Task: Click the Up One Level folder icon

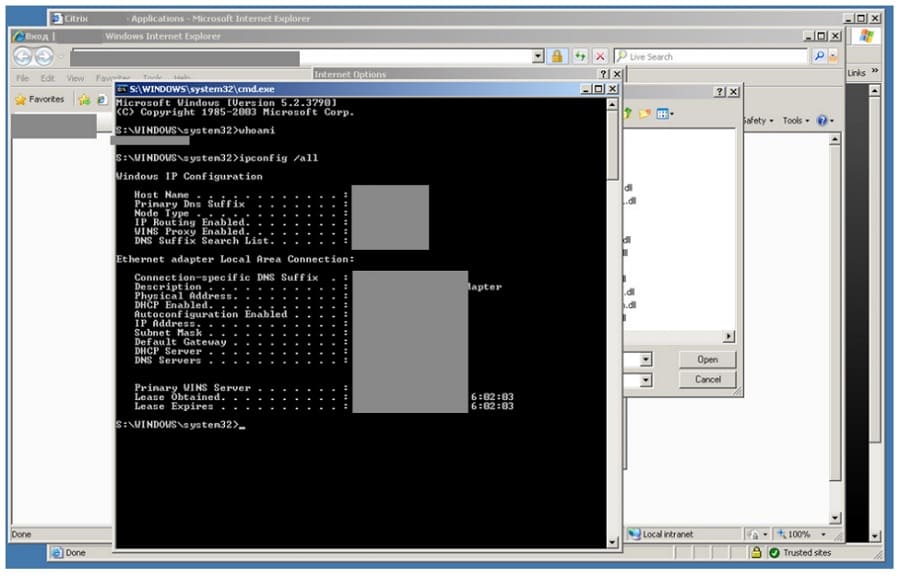Action: (x=628, y=114)
